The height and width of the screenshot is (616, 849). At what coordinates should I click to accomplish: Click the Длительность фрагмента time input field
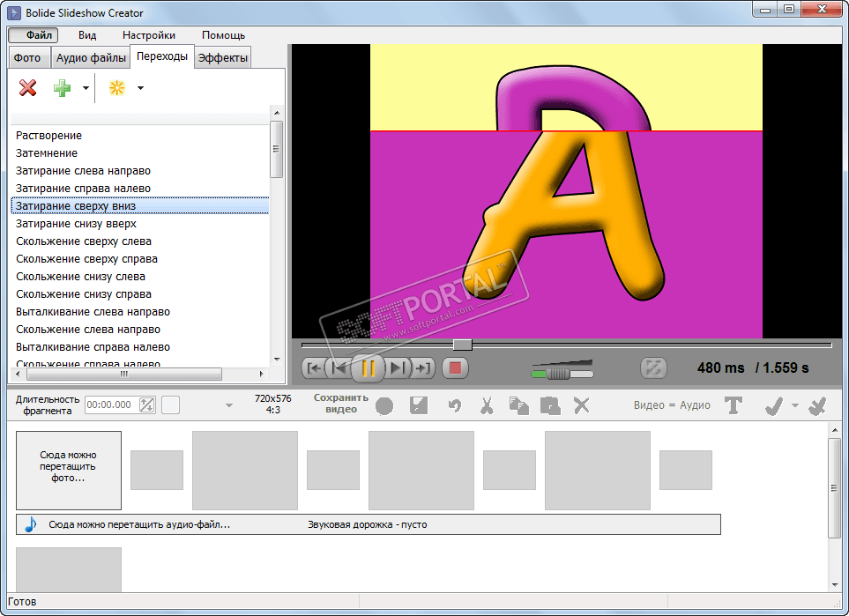113,404
